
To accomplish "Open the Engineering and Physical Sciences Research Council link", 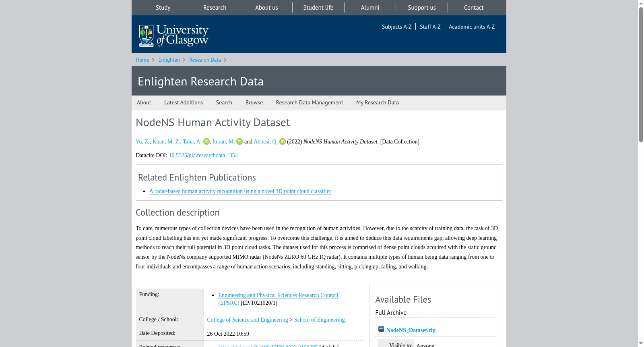I will [278, 299].
